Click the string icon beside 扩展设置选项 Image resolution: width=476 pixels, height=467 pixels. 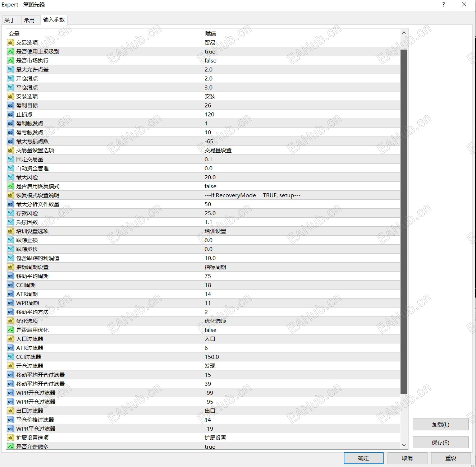[x=10, y=438]
